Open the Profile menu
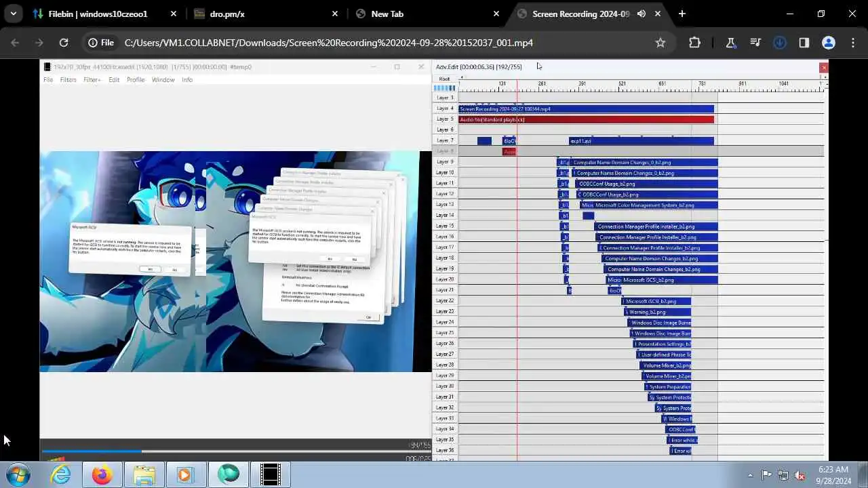868x488 pixels. [136, 80]
